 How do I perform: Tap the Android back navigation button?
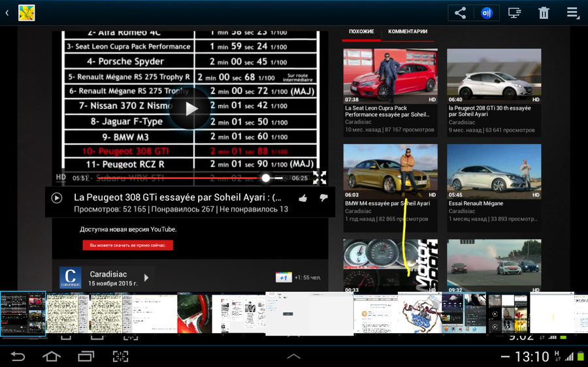[17, 356]
